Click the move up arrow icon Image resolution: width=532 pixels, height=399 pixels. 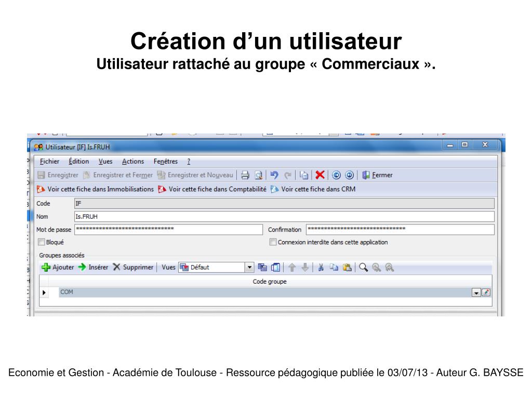pyautogui.click(x=292, y=268)
